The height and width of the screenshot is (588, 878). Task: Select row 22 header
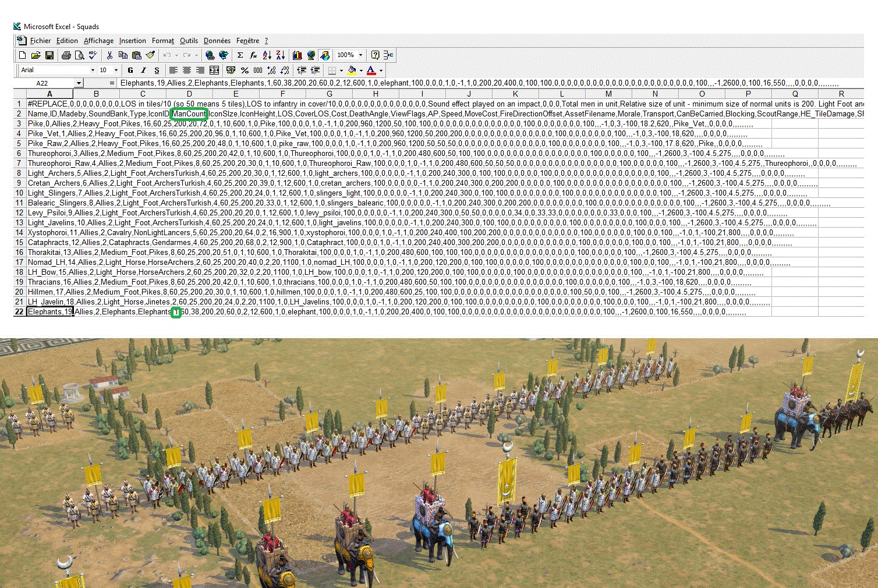[19, 312]
